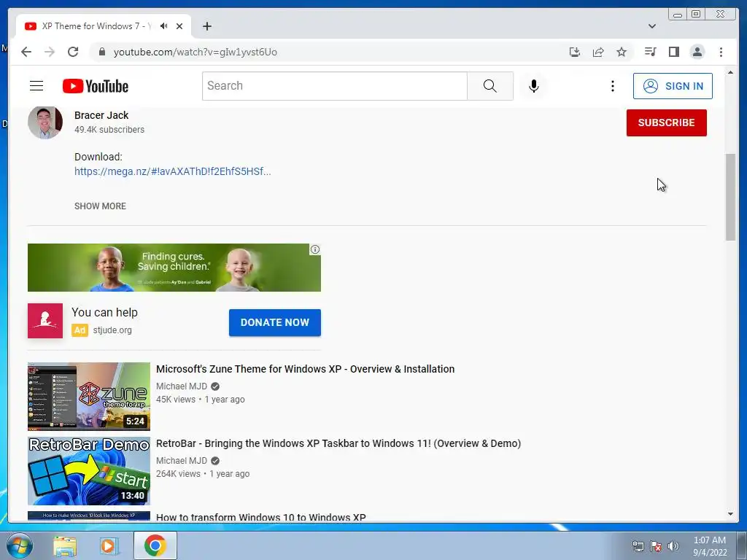
Task: Click the ad info icon on banner
Action: (315, 249)
